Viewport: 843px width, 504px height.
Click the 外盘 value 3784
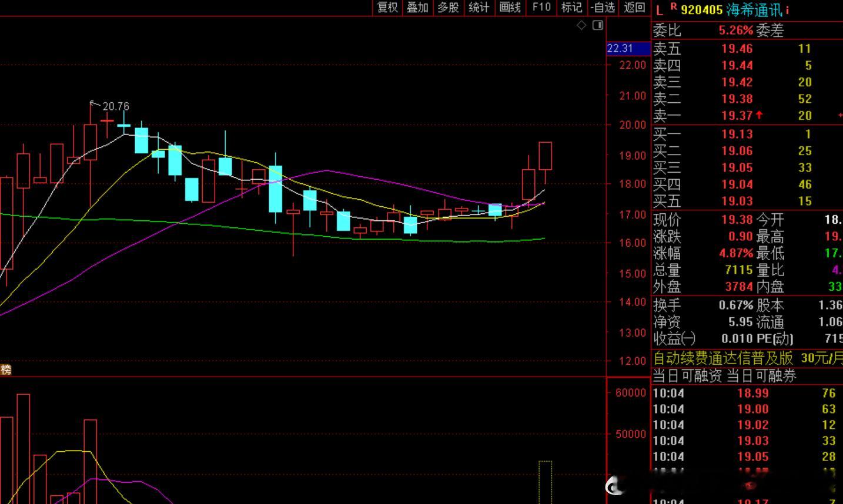tap(739, 287)
